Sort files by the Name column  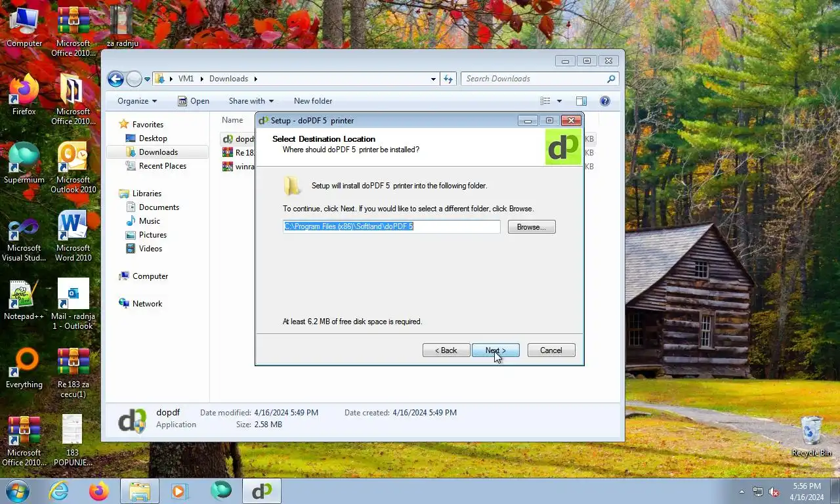tap(232, 120)
